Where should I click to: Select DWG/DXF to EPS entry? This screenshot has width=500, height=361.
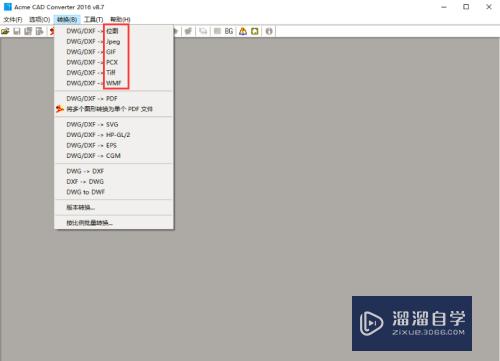(114, 145)
